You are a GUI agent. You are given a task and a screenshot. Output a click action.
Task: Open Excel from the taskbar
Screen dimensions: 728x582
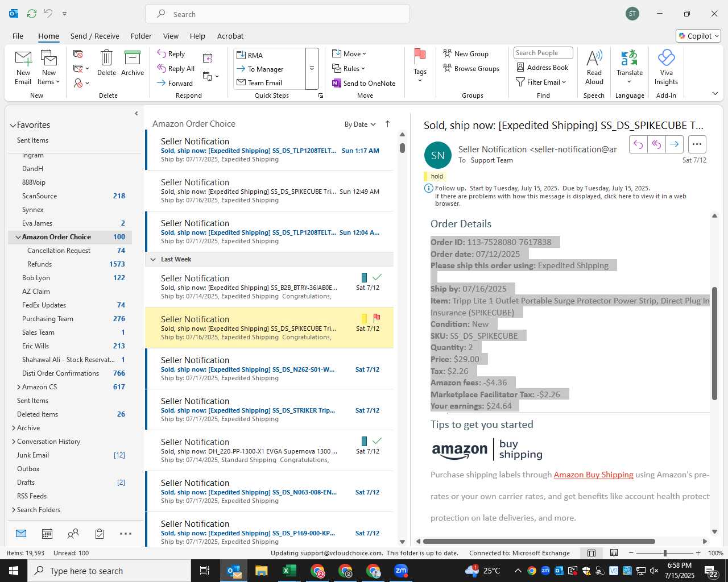[289, 571]
